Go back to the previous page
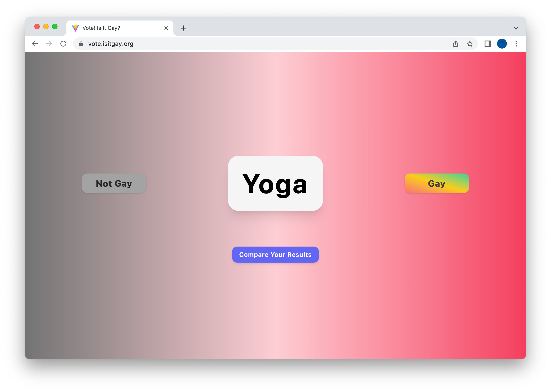 click(x=35, y=44)
